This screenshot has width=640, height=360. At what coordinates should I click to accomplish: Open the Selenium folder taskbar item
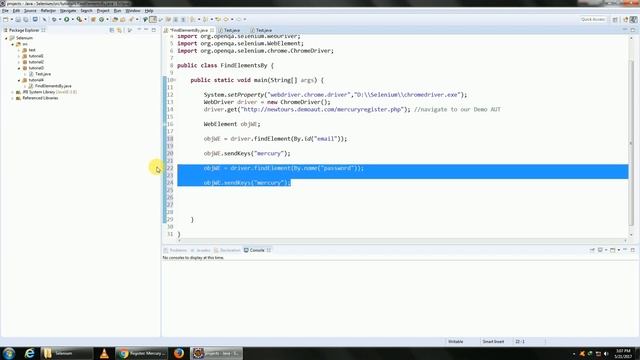pos(67,353)
